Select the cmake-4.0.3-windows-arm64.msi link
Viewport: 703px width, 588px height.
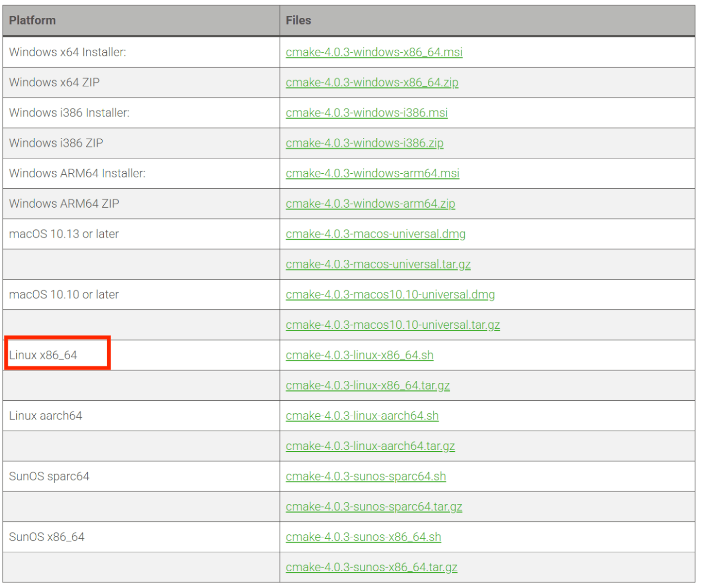click(x=372, y=173)
